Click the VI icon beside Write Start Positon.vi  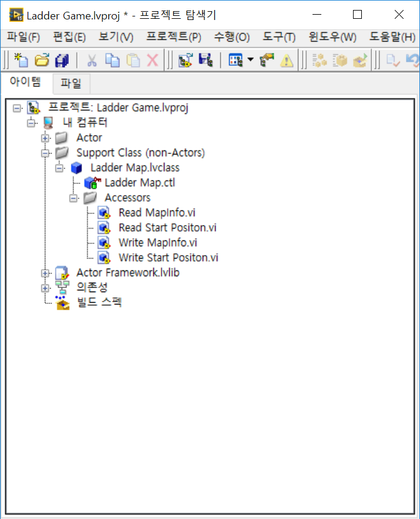tap(104, 258)
